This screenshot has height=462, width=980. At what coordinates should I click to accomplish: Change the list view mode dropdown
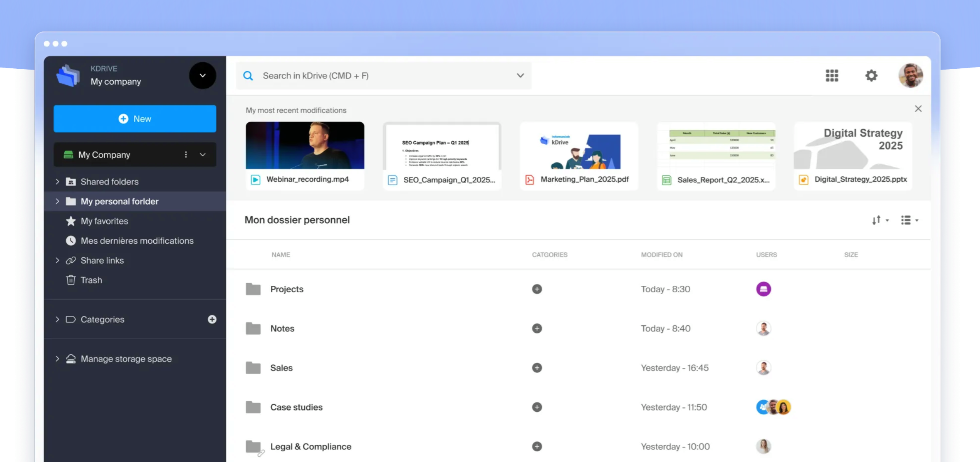pyautogui.click(x=910, y=220)
